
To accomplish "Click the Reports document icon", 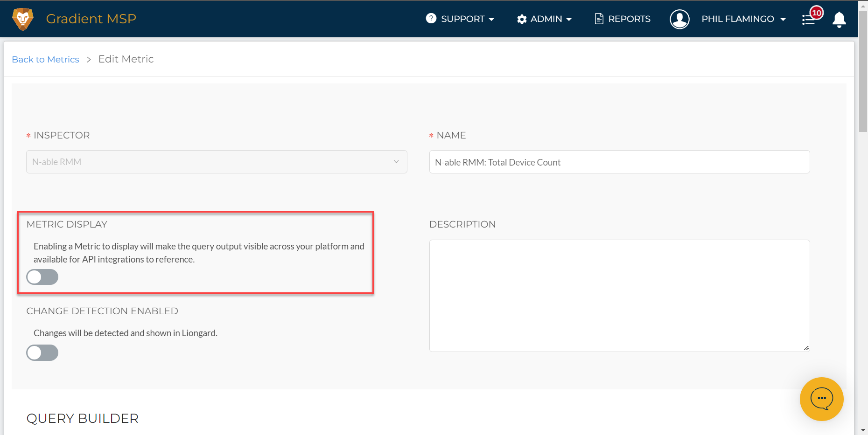I will (x=599, y=19).
